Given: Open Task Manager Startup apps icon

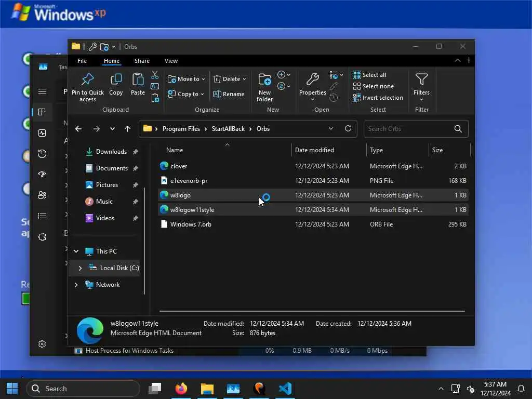Looking at the screenshot, I should click(42, 175).
